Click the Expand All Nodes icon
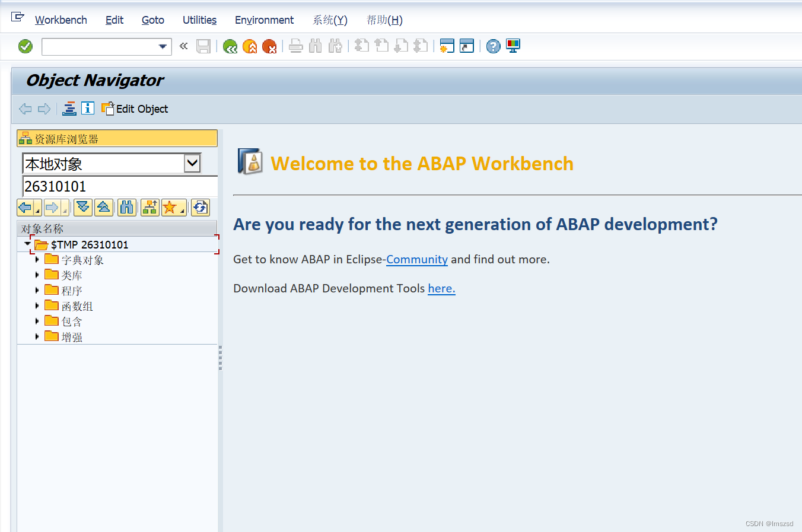This screenshot has width=802, height=532. pos(83,208)
